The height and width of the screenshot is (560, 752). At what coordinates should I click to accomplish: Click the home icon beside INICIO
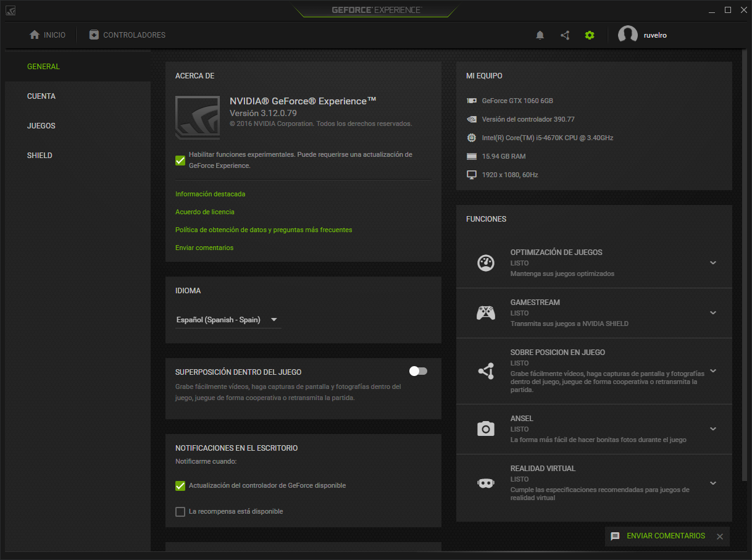point(35,35)
